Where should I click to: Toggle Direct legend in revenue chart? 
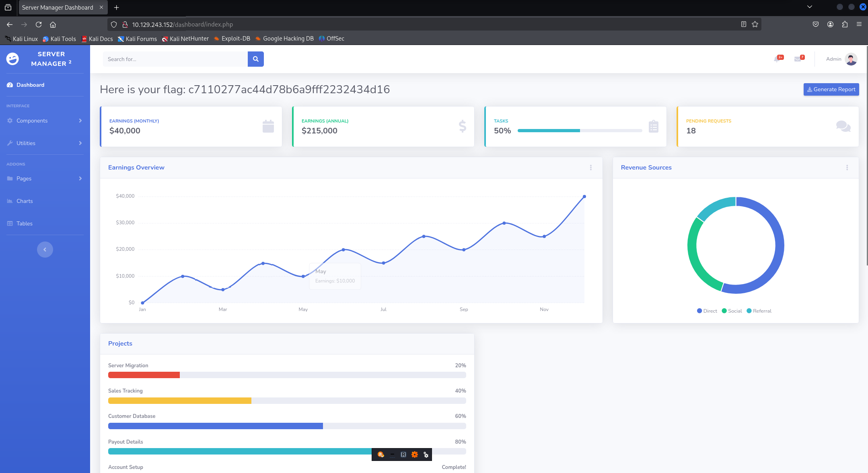pyautogui.click(x=707, y=311)
